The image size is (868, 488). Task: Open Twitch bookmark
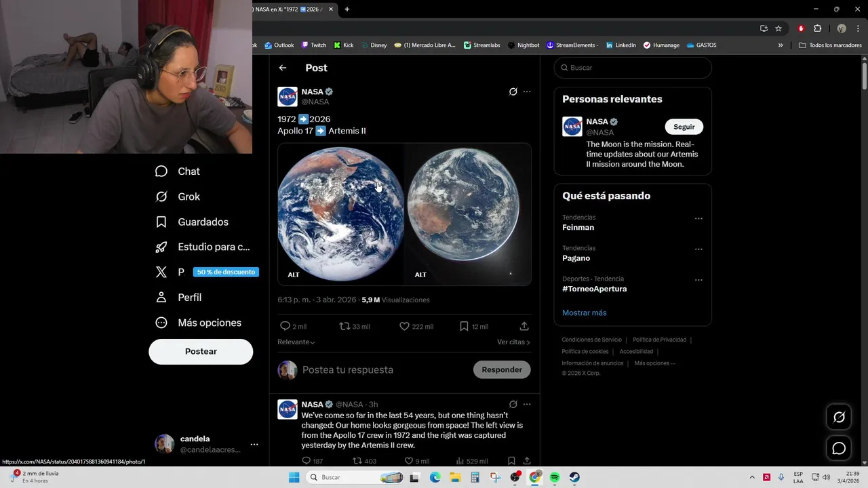point(313,45)
